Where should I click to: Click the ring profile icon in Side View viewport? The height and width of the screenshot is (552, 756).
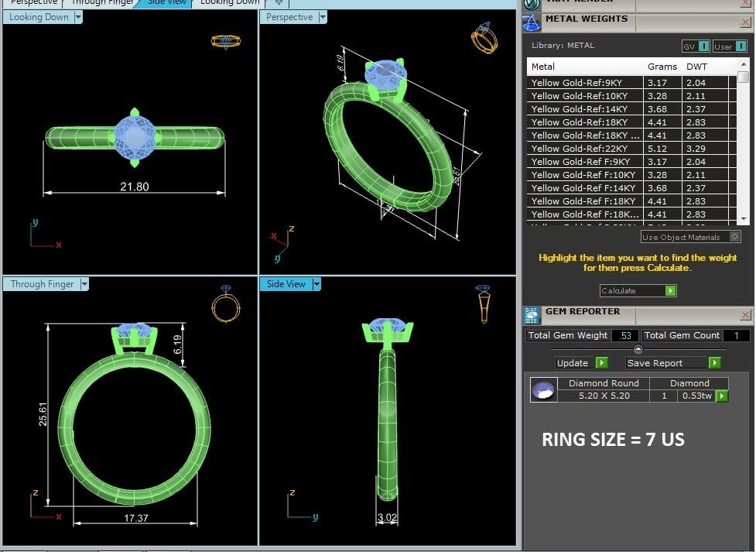pyautogui.click(x=482, y=303)
